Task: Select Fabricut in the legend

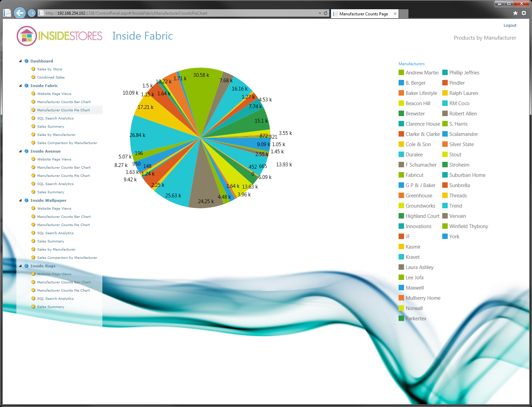Action: (x=415, y=175)
